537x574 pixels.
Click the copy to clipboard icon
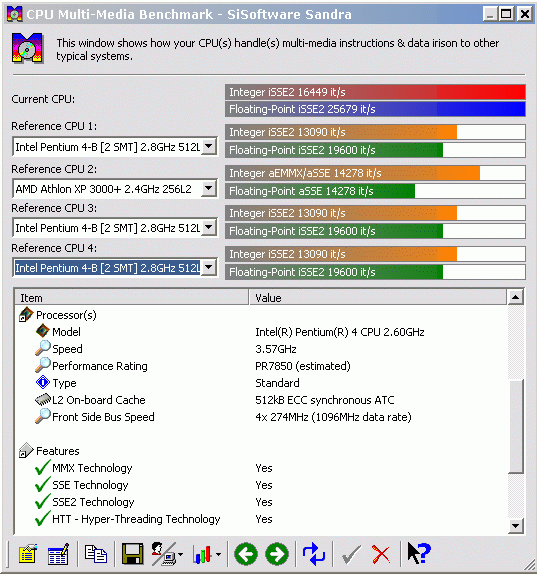pyautogui.click(x=96, y=553)
